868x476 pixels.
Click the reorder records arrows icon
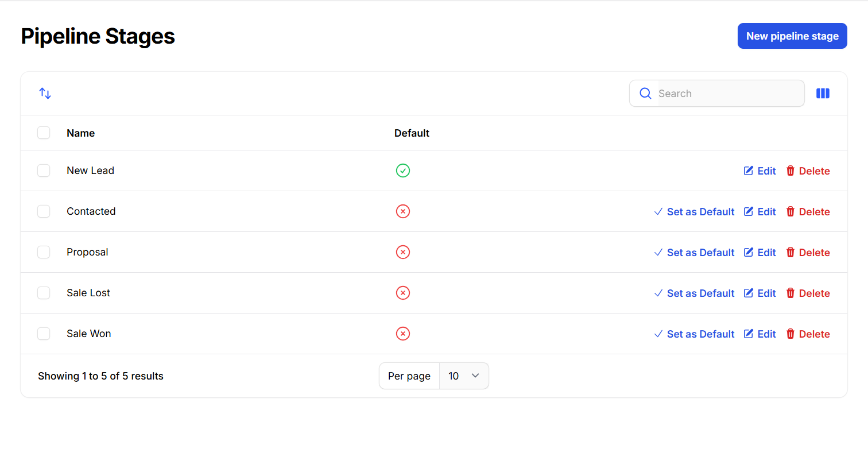pos(45,93)
